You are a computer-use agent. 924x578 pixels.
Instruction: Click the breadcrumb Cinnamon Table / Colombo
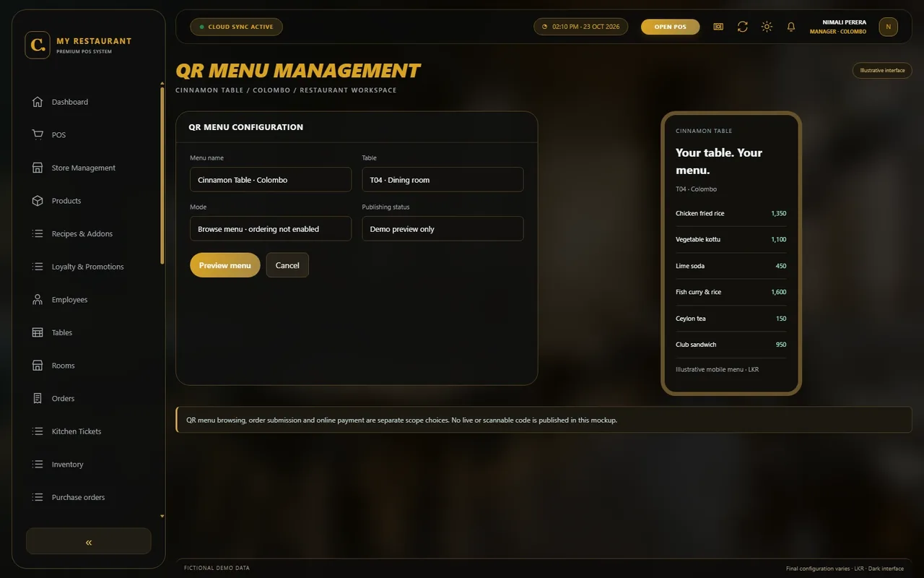[232, 90]
